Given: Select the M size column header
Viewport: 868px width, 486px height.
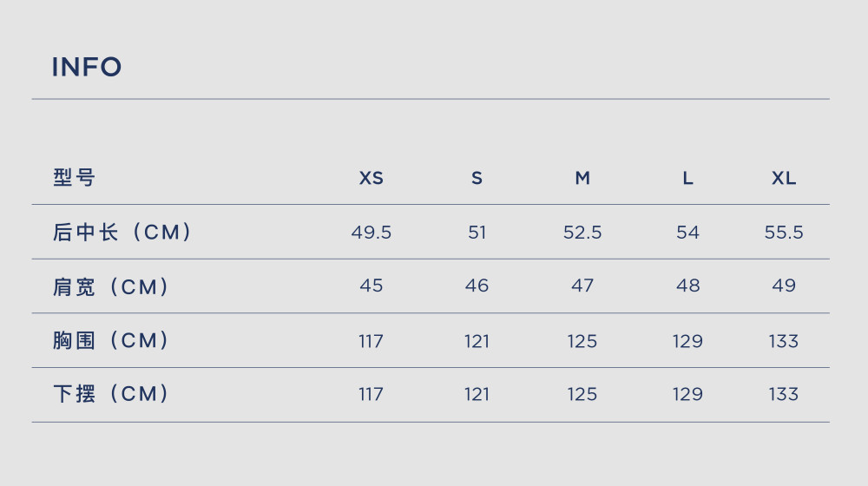Looking at the screenshot, I should click(x=582, y=178).
